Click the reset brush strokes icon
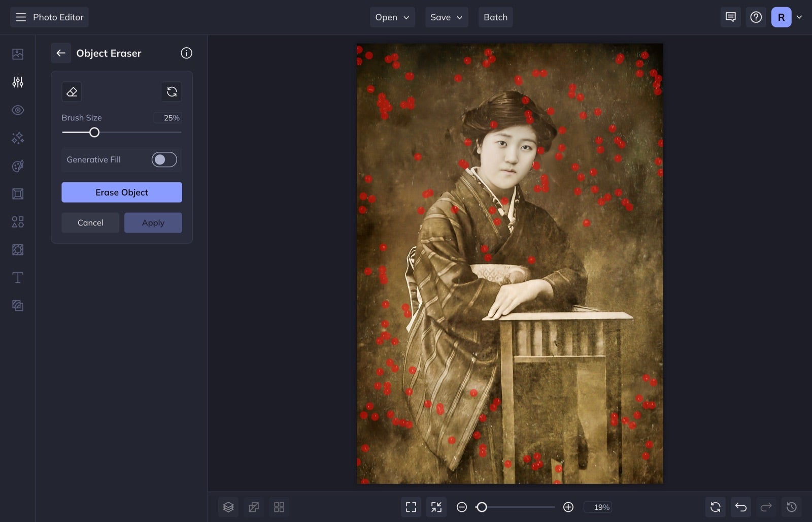This screenshot has height=522, width=812. coord(172,91)
